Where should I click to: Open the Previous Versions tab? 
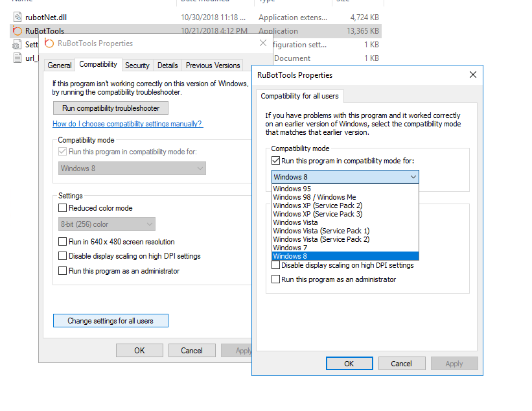coord(213,65)
